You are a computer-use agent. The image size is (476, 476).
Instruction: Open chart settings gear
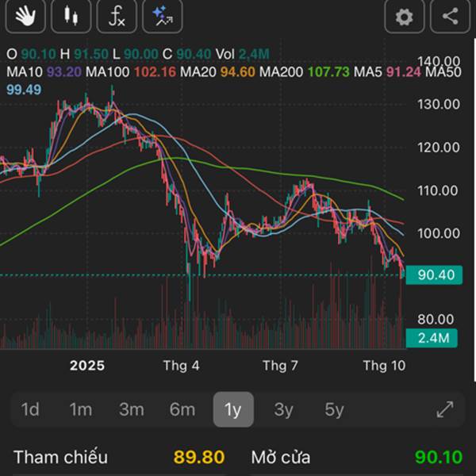405,16
